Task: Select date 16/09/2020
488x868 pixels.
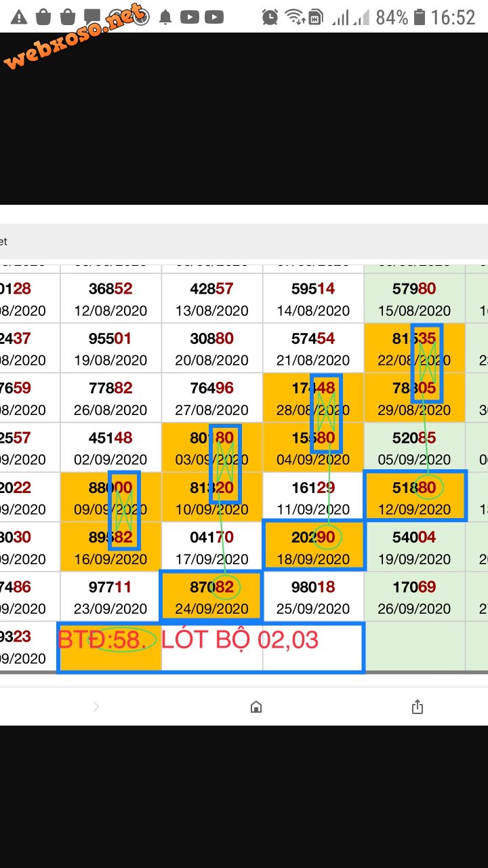Action: coord(110,559)
